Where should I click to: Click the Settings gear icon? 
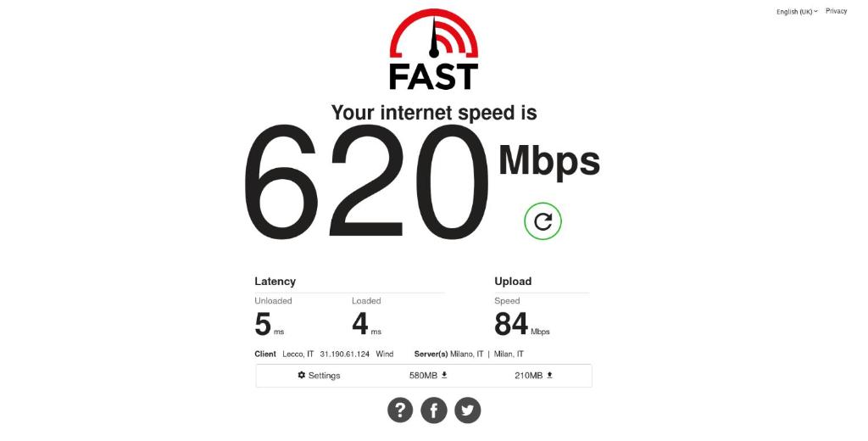coord(301,375)
